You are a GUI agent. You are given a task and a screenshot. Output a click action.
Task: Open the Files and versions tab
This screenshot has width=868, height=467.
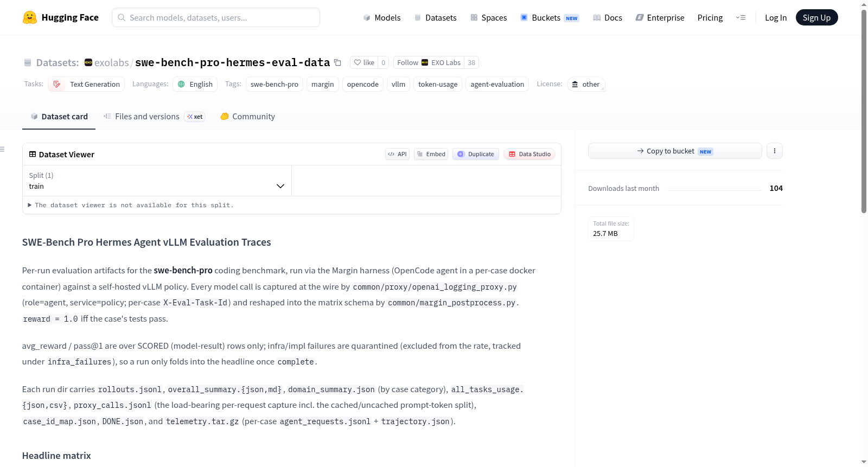coord(154,116)
